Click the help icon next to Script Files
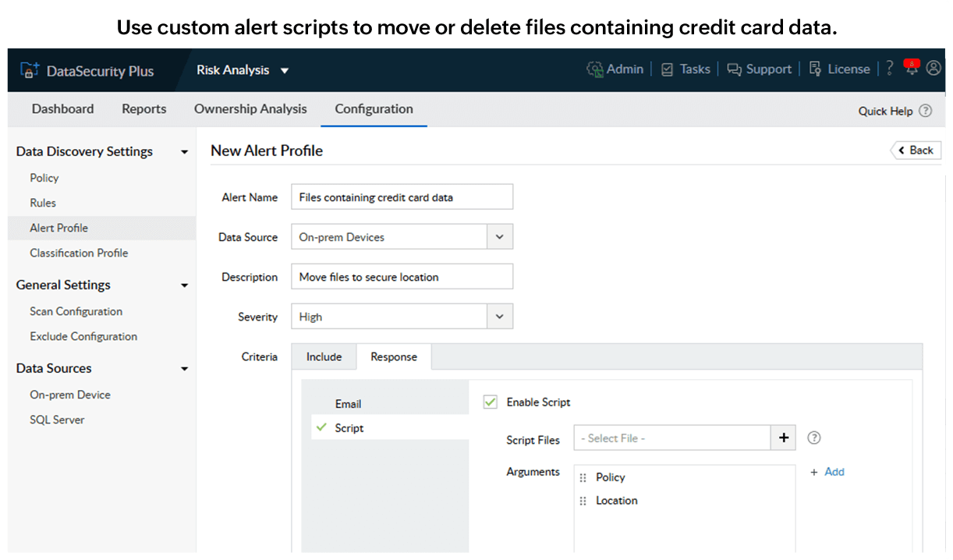Screen dimensions: 953x560 pos(814,438)
